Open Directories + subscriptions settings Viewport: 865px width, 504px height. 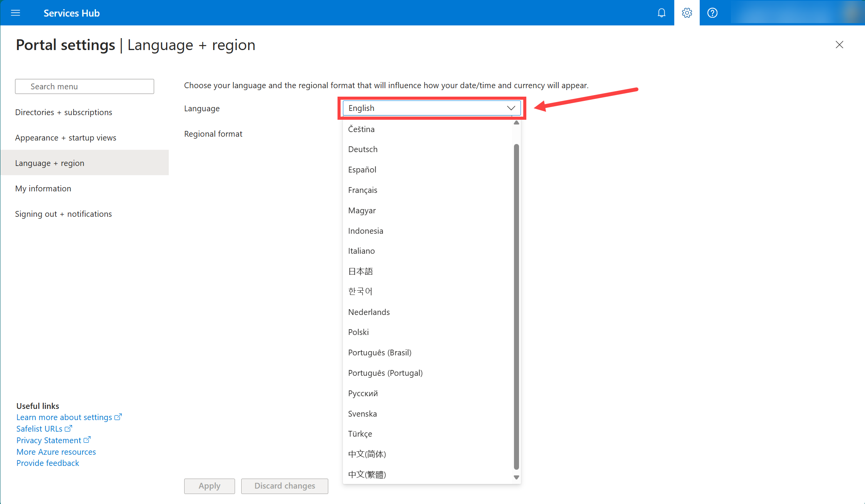64,112
